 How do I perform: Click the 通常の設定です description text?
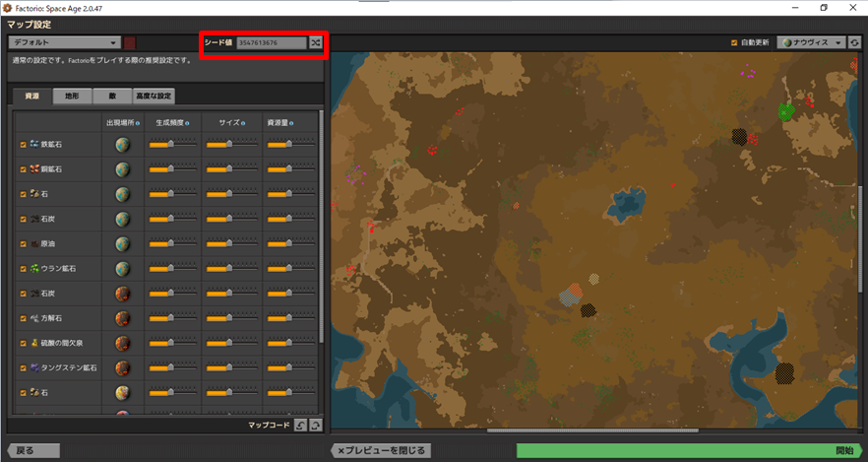pos(102,60)
